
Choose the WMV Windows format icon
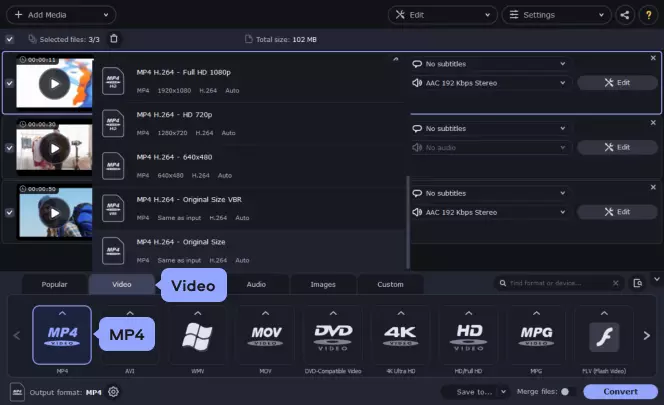pyautogui.click(x=197, y=335)
